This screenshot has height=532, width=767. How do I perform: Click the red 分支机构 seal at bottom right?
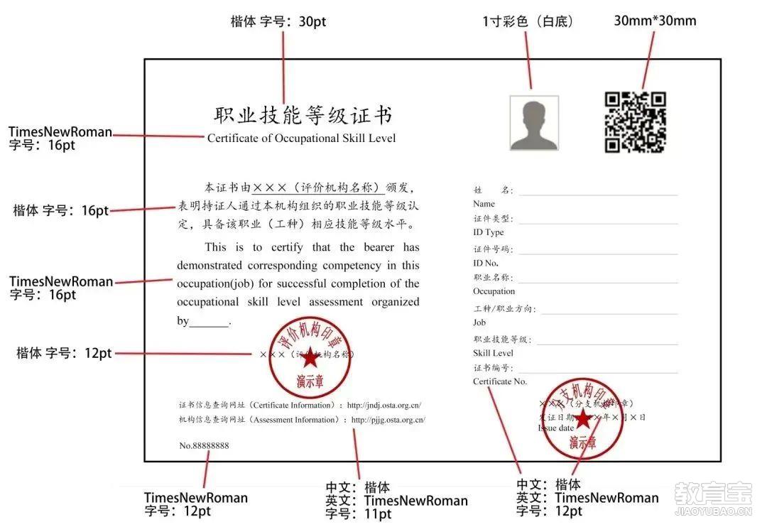(582, 418)
